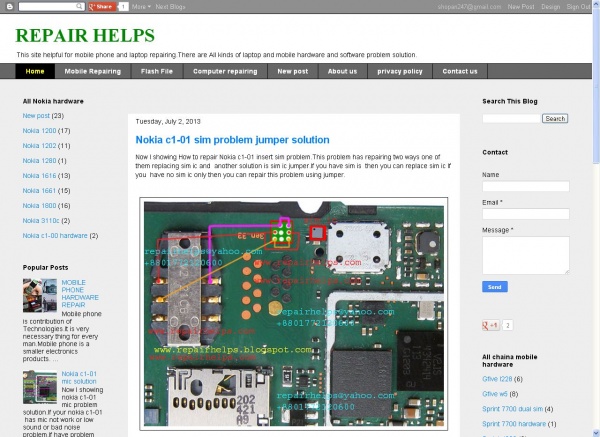Click the Search button in sidebar
The width and height of the screenshot is (600, 437).
click(555, 119)
